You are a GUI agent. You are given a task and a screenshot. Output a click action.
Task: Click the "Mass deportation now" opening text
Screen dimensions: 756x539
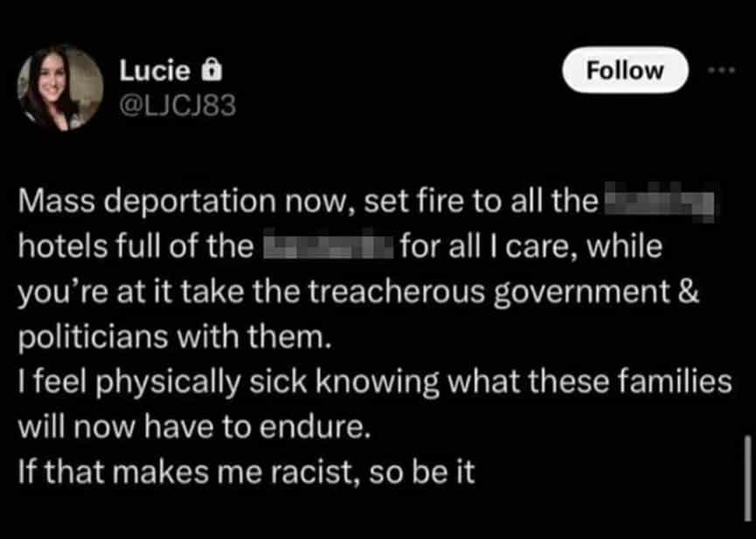click(x=186, y=202)
